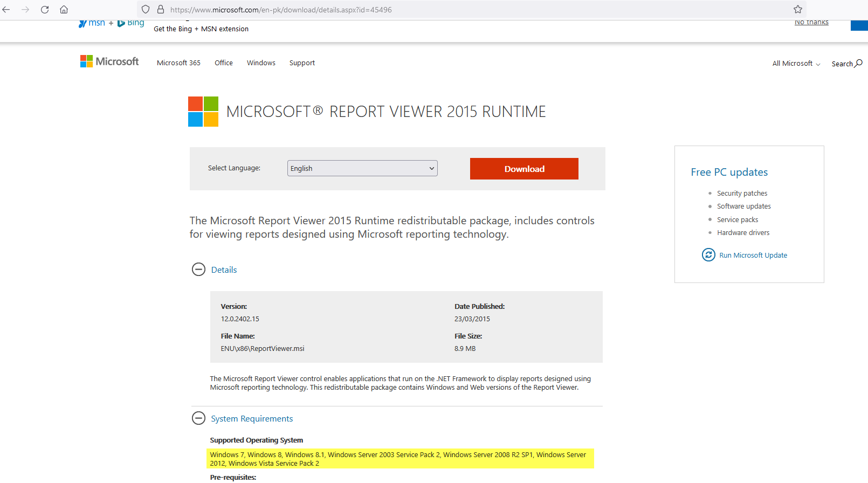Click the System Requirements heading link
868x483 pixels.
(x=252, y=419)
